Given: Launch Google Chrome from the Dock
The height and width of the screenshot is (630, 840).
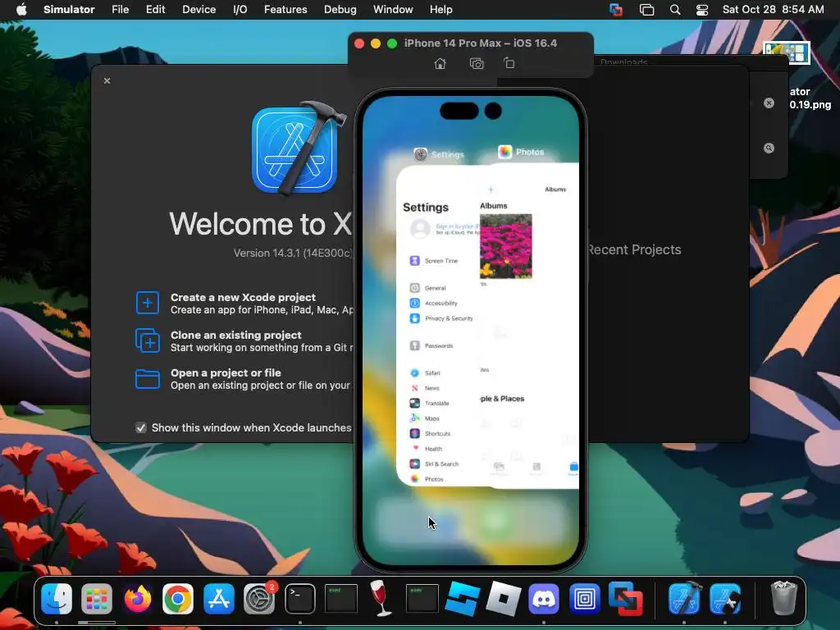Looking at the screenshot, I should pyautogui.click(x=178, y=598).
